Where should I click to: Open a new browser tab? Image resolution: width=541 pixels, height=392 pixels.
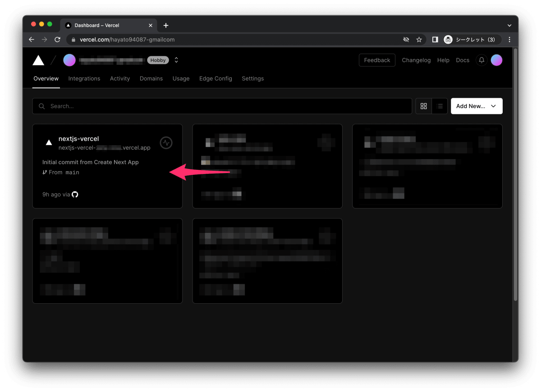(x=166, y=25)
